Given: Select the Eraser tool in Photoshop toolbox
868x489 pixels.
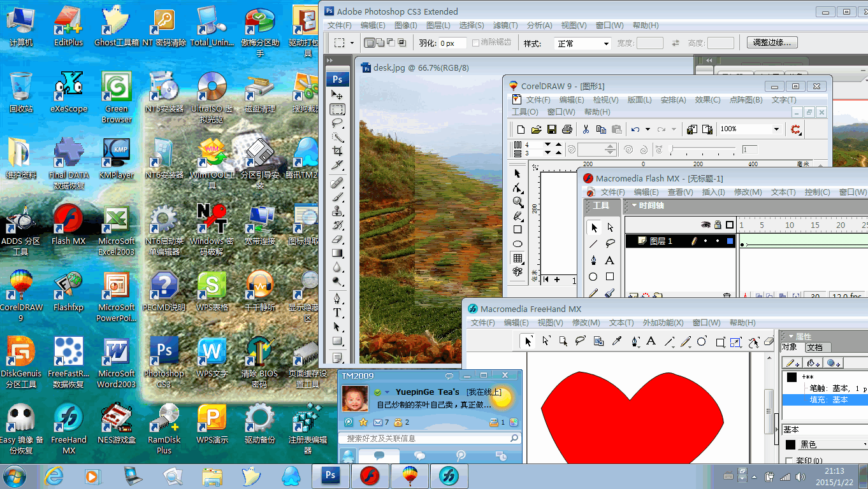Looking at the screenshot, I should tap(337, 239).
